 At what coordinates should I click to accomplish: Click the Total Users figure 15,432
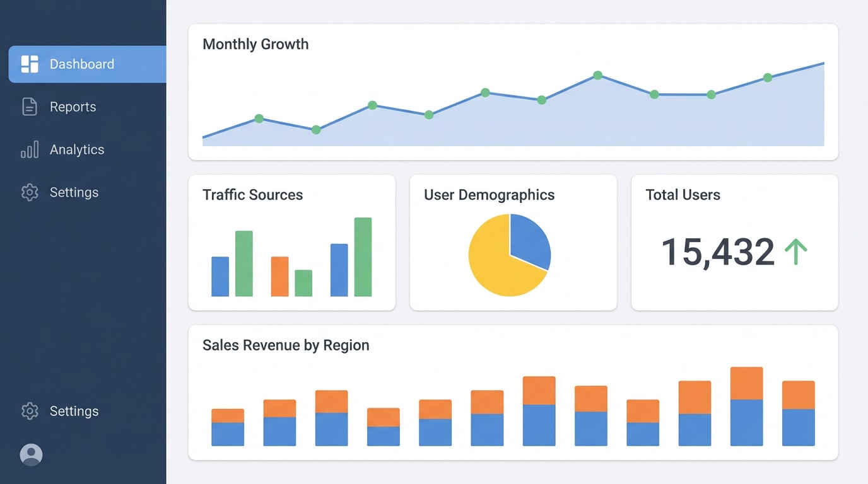[x=719, y=252]
